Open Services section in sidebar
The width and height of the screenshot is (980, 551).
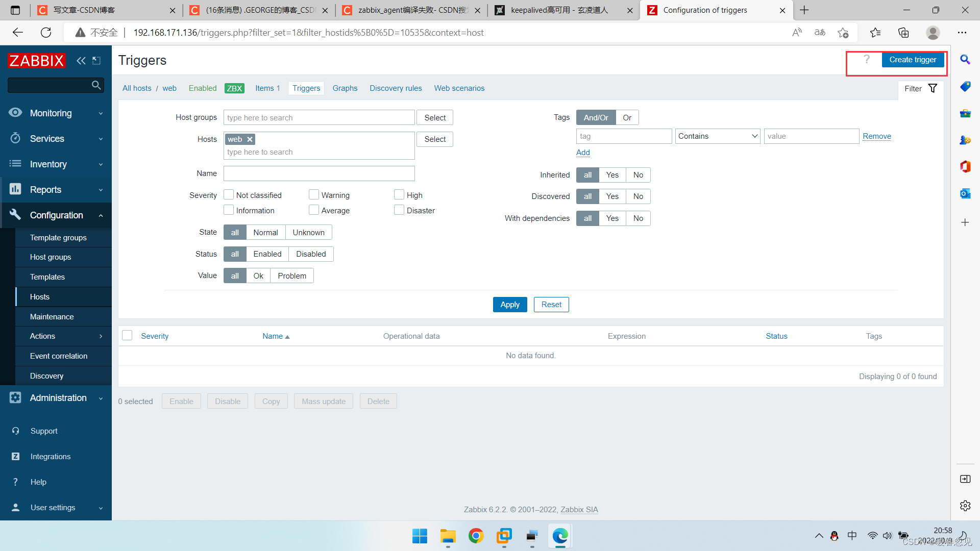point(57,138)
